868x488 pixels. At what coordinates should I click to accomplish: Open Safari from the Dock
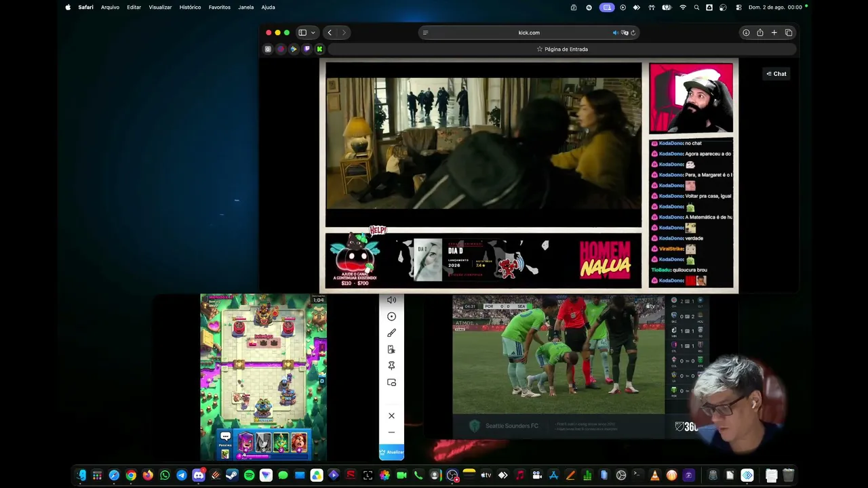(114, 475)
